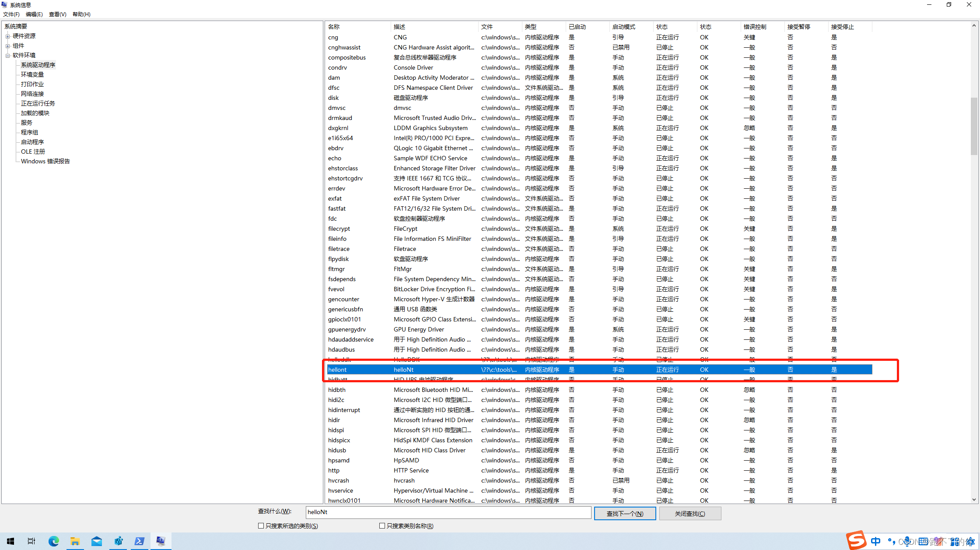Image resolution: width=980 pixels, height=550 pixels.
Task: Click the System Information taskbar icon
Action: pyautogui.click(x=161, y=541)
